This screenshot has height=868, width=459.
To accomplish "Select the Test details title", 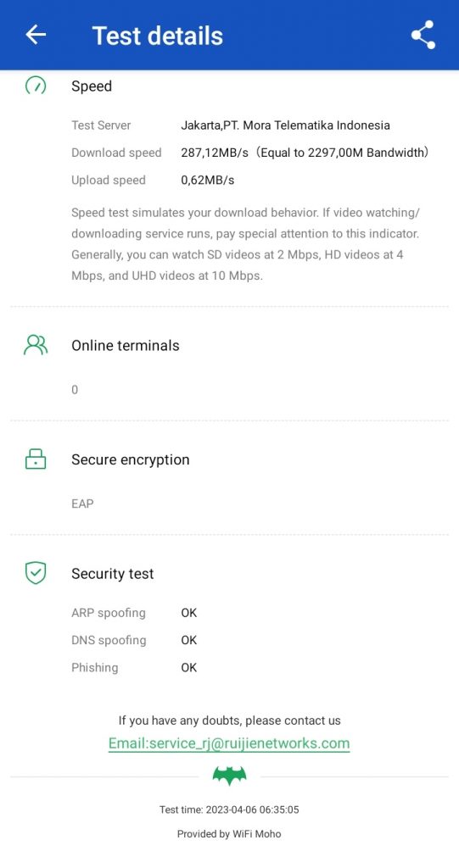I will pos(158,36).
